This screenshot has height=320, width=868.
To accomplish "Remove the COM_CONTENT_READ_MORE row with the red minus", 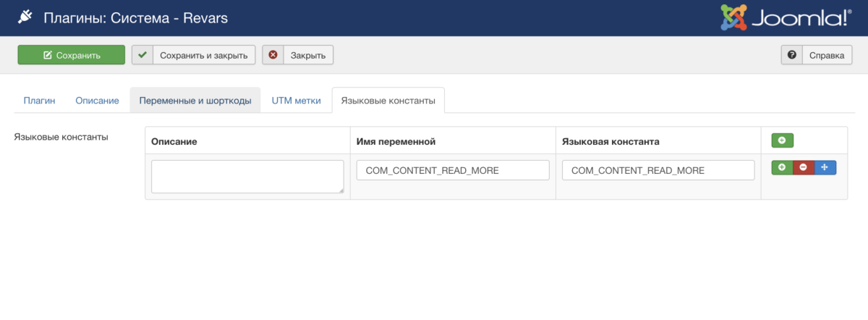I will point(803,167).
